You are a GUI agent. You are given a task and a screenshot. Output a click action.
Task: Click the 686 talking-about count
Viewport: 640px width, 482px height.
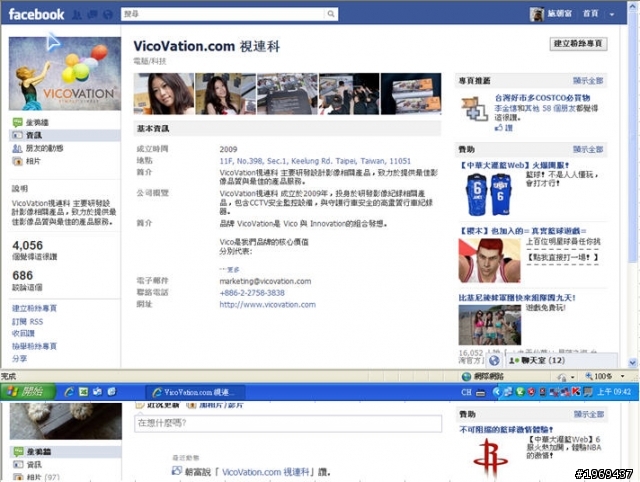pos(22,276)
